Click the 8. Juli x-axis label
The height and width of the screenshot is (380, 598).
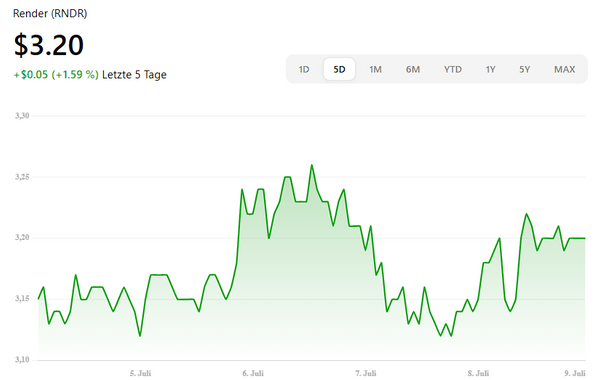(478, 373)
